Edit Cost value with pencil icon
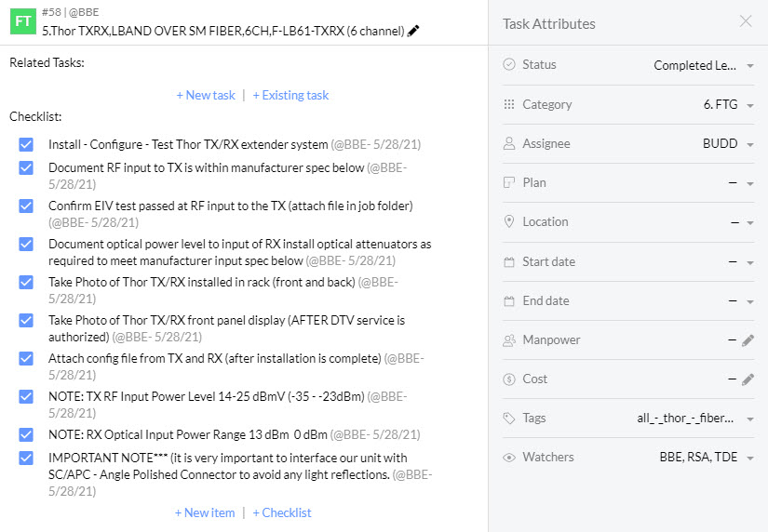Screen dimensions: 768x532 click(x=748, y=379)
